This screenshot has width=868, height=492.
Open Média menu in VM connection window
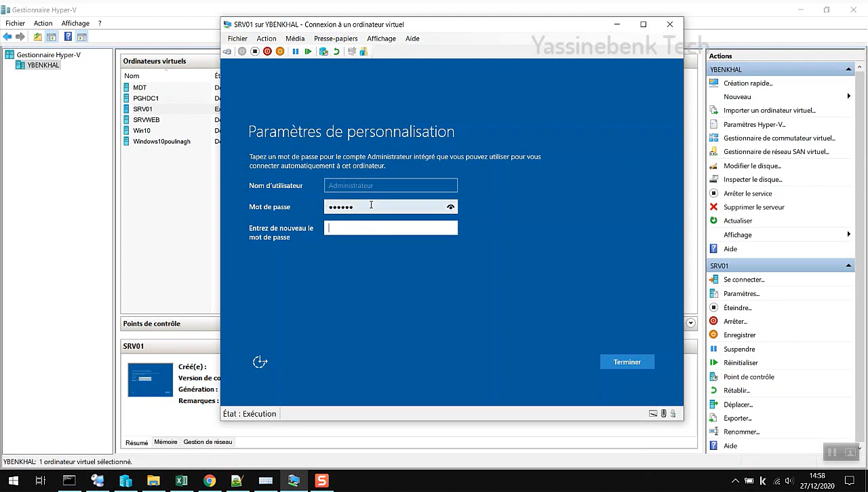pos(295,39)
